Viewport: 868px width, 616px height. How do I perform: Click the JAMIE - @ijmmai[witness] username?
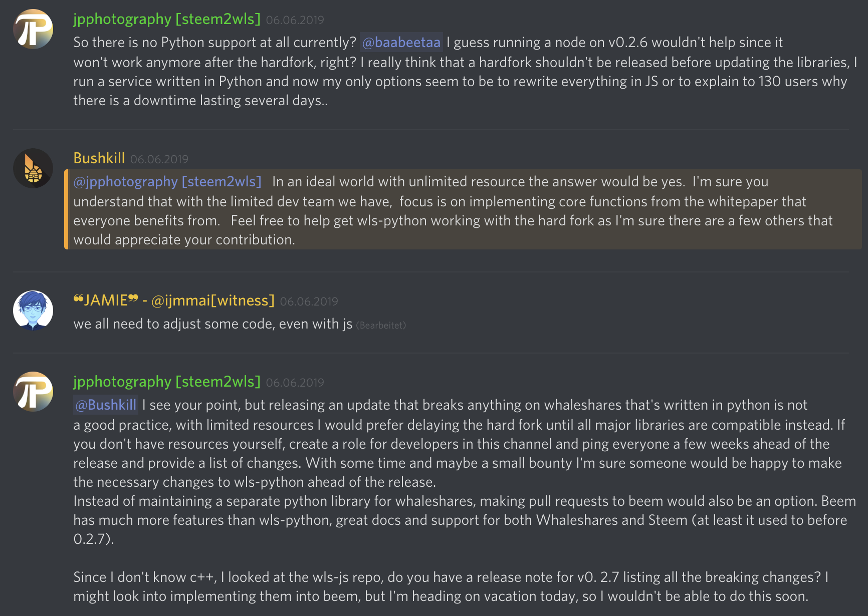(174, 300)
